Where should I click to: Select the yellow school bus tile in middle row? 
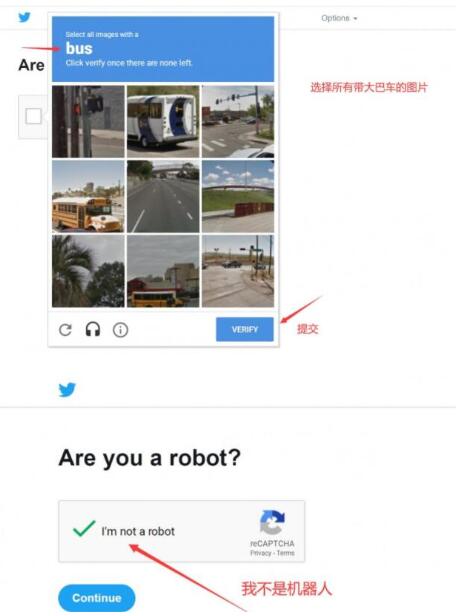[88, 196]
